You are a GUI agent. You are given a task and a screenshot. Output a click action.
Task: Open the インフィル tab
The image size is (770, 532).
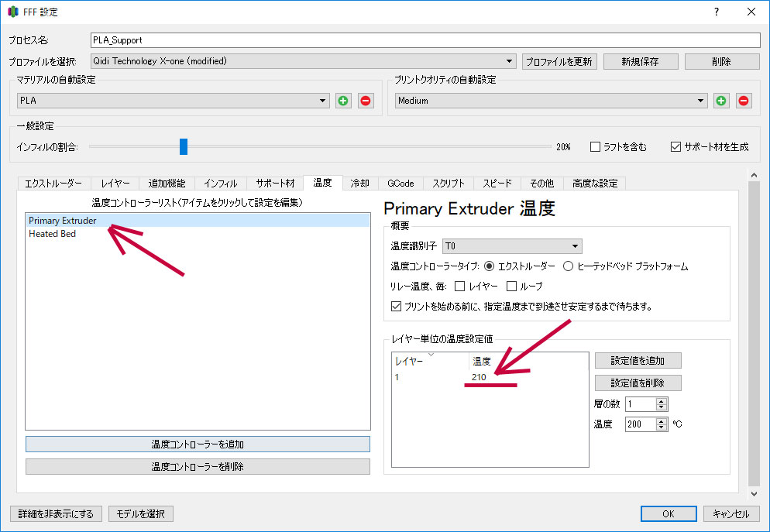point(221,184)
